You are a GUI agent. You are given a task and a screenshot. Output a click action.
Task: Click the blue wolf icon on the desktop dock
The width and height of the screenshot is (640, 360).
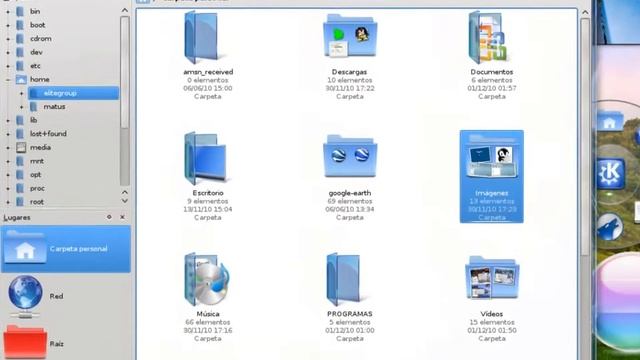(609, 227)
